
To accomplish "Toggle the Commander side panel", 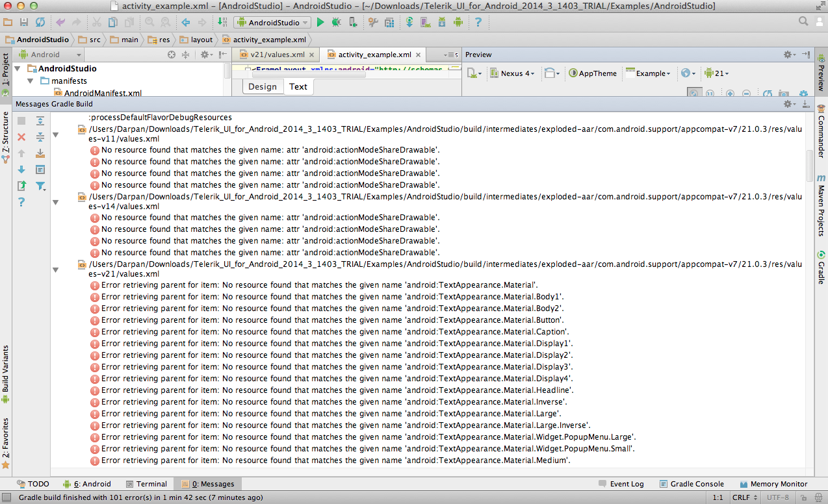I will tap(821, 132).
